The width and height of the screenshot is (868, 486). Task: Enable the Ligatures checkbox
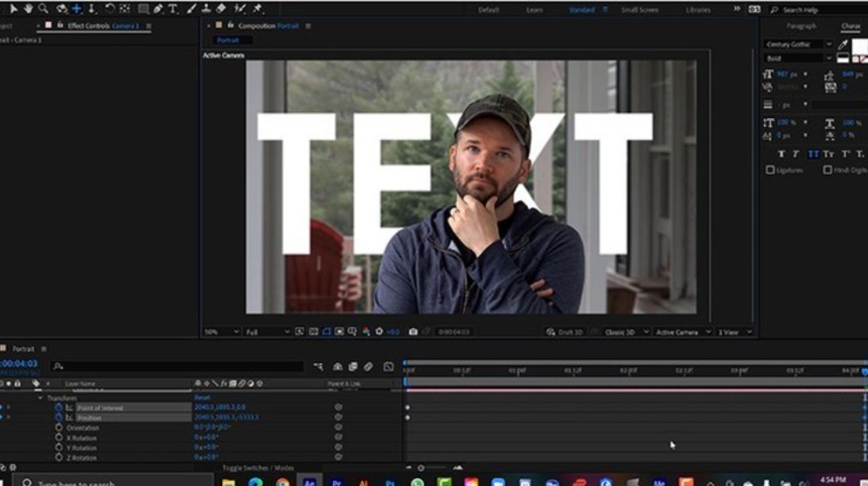point(770,170)
